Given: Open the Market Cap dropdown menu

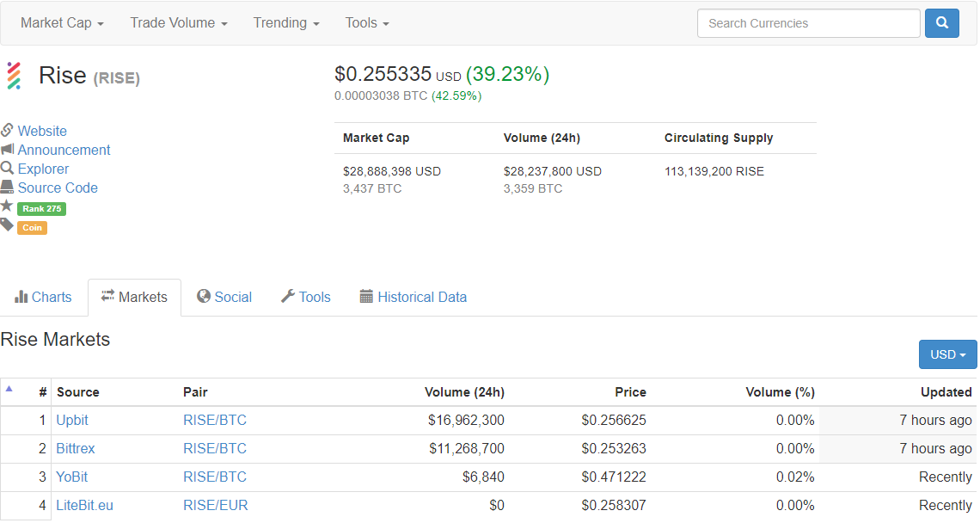Looking at the screenshot, I should [x=62, y=23].
